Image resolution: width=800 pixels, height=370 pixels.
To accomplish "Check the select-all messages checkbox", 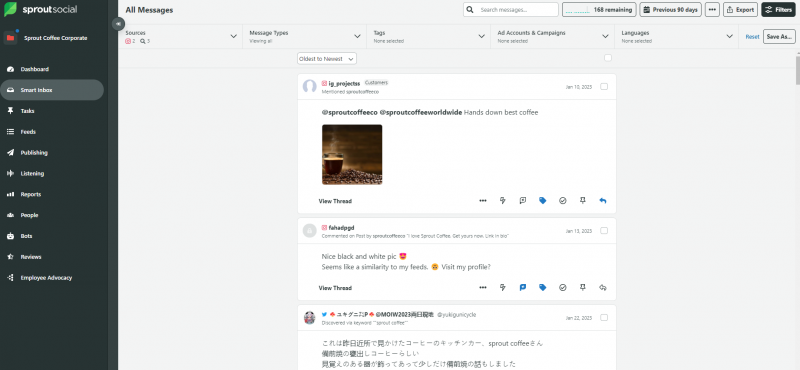I will click(x=608, y=58).
